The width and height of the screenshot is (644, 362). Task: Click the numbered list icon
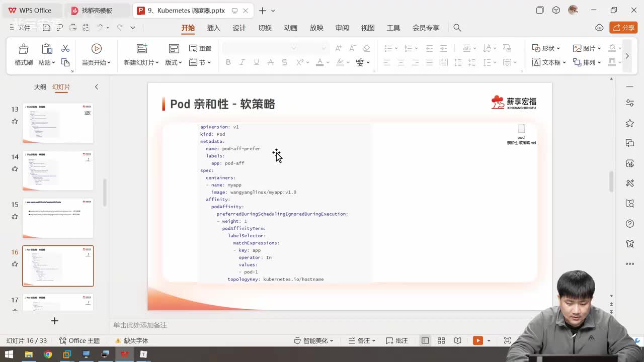409,48
